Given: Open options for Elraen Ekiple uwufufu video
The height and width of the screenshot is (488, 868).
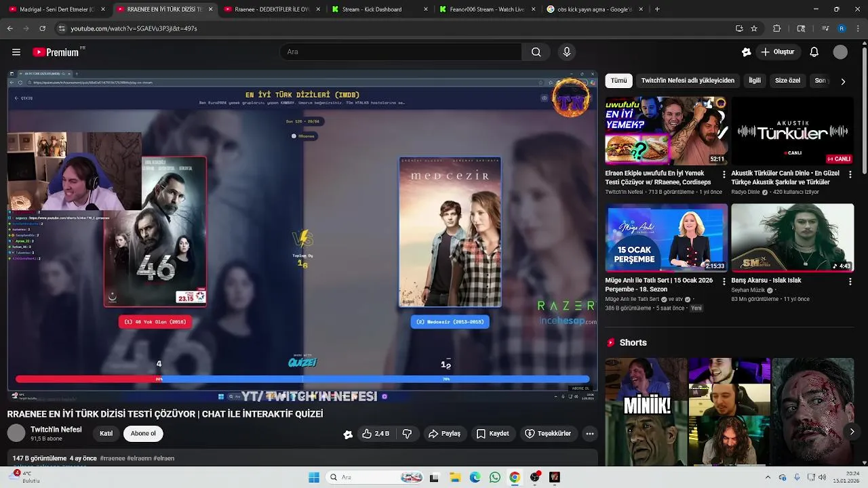Looking at the screenshot, I should click(724, 174).
